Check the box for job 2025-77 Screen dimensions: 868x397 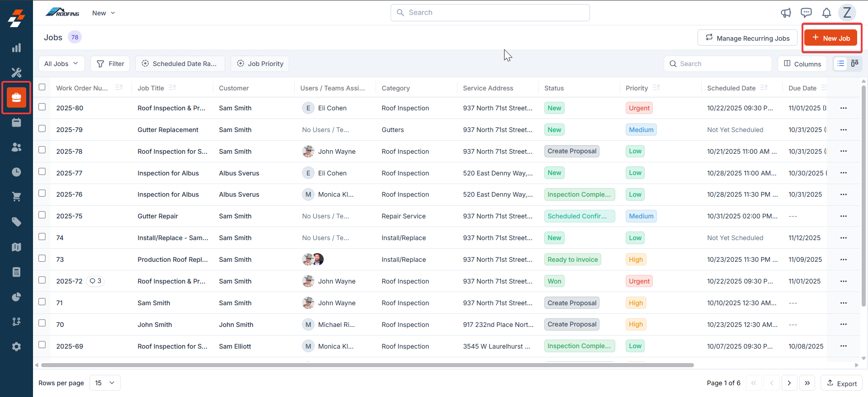click(42, 171)
